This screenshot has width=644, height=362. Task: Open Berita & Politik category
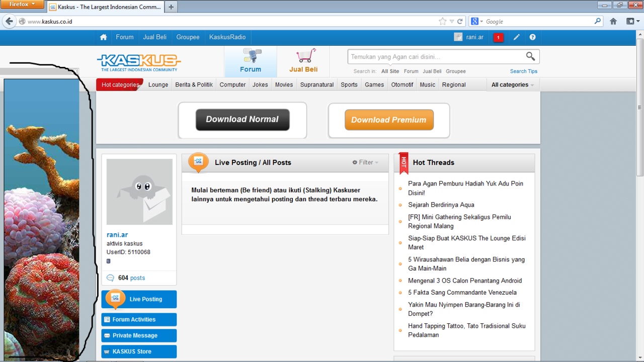194,84
